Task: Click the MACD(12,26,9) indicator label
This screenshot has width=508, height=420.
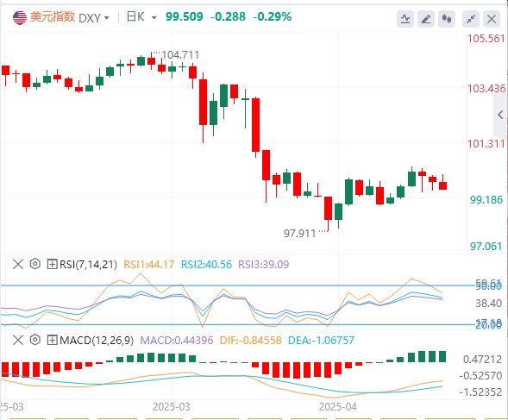Action: [97, 341]
